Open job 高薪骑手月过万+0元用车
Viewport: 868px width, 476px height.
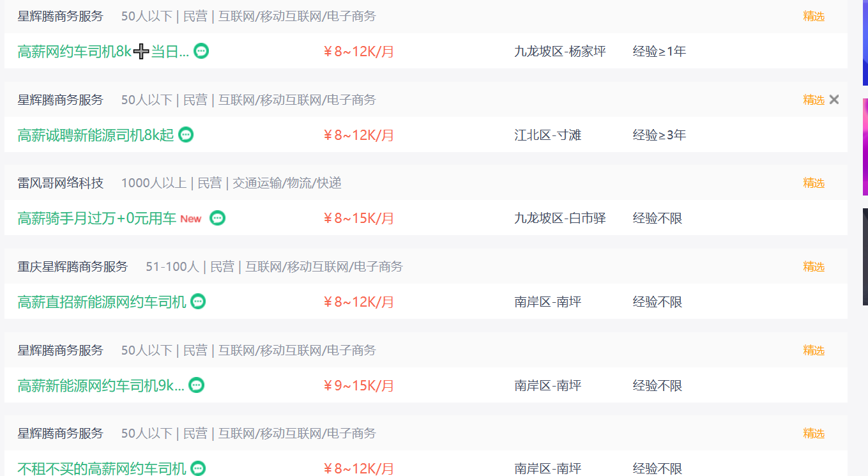pyautogui.click(x=97, y=219)
